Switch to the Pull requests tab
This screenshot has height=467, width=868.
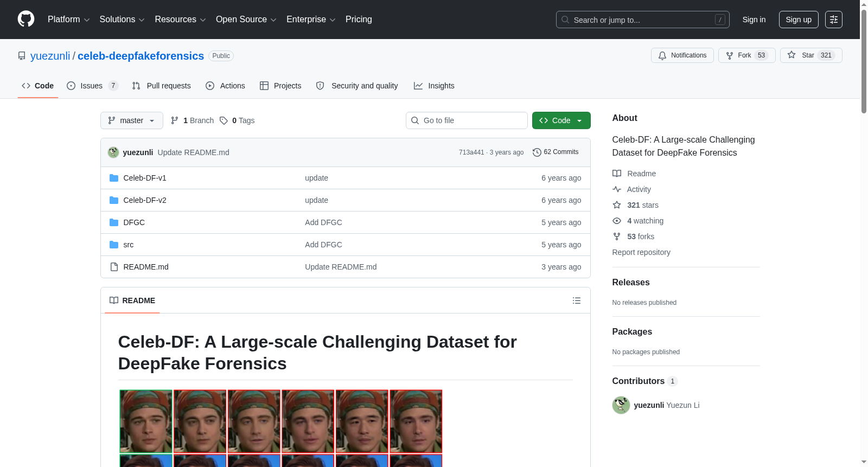pos(162,86)
